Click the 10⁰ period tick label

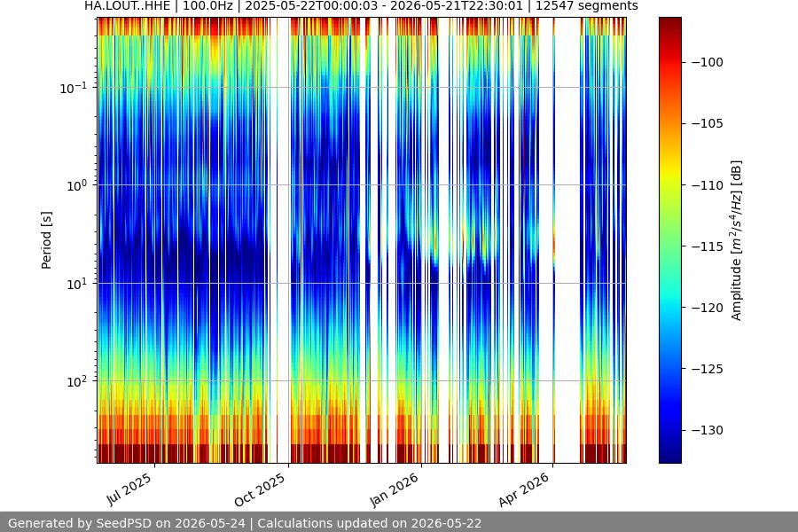click(76, 185)
